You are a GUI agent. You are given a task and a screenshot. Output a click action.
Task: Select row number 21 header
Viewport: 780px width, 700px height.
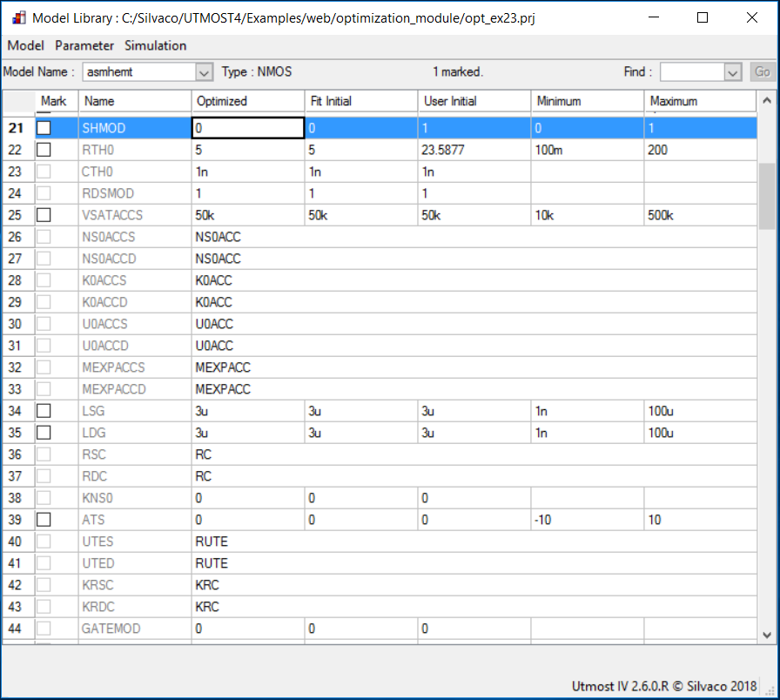point(18,128)
